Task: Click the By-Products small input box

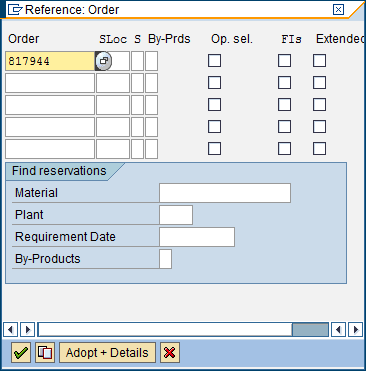Action: (x=165, y=259)
